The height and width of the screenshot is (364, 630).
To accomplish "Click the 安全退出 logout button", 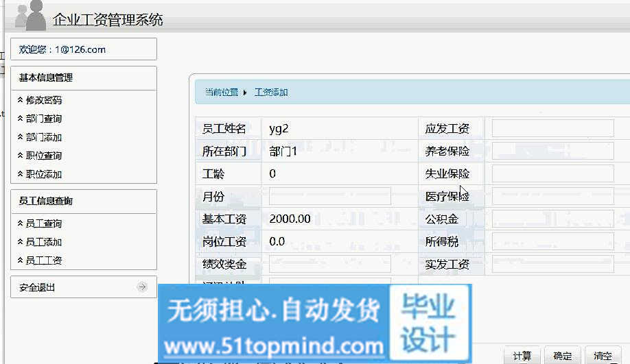I will [x=38, y=287].
